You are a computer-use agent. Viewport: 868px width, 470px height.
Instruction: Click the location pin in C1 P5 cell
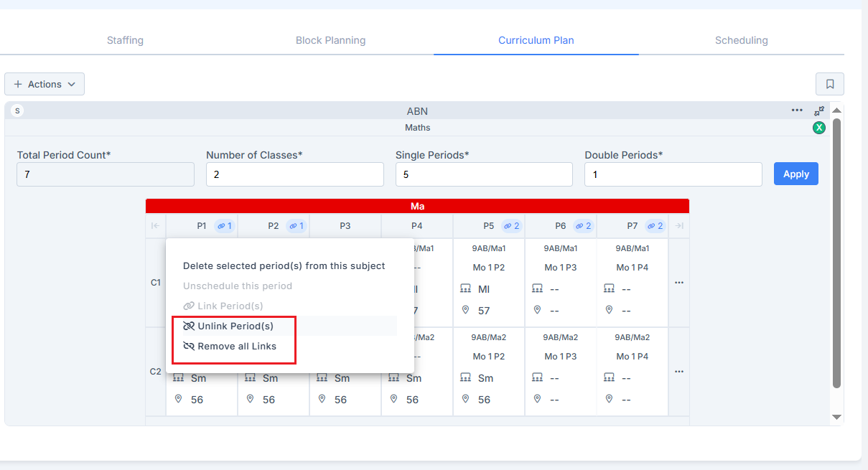(x=465, y=310)
